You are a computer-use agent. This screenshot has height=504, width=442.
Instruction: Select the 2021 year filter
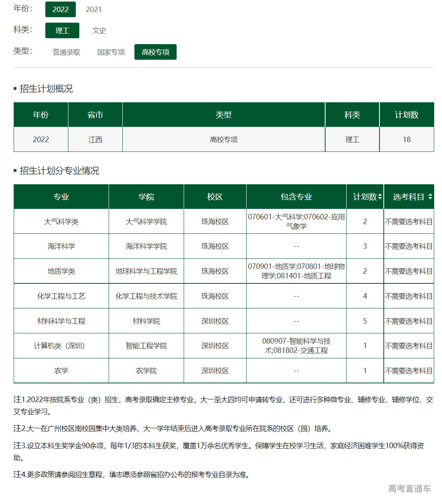93,9
